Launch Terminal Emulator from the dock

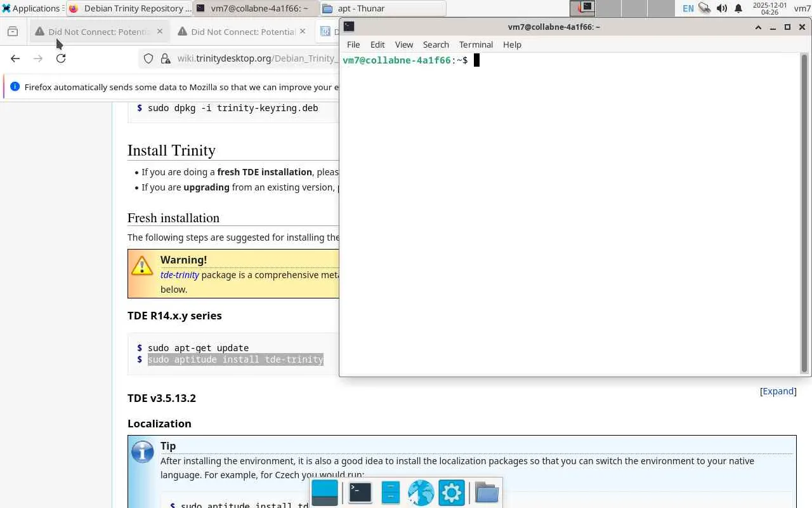click(360, 493)
